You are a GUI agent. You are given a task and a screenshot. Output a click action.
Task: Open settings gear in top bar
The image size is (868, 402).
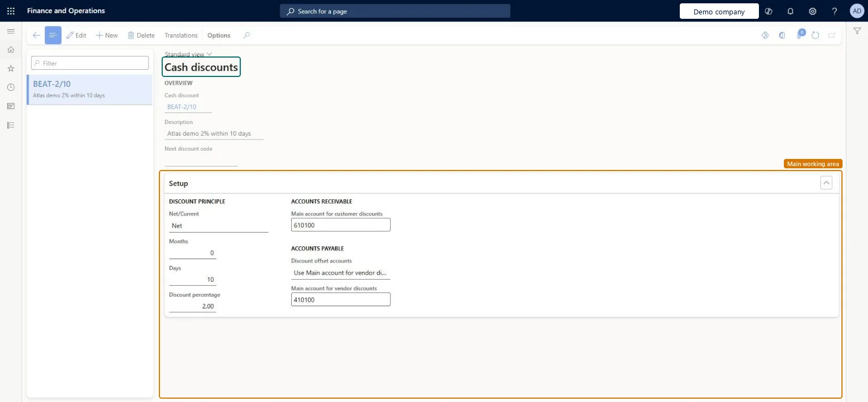813,11
